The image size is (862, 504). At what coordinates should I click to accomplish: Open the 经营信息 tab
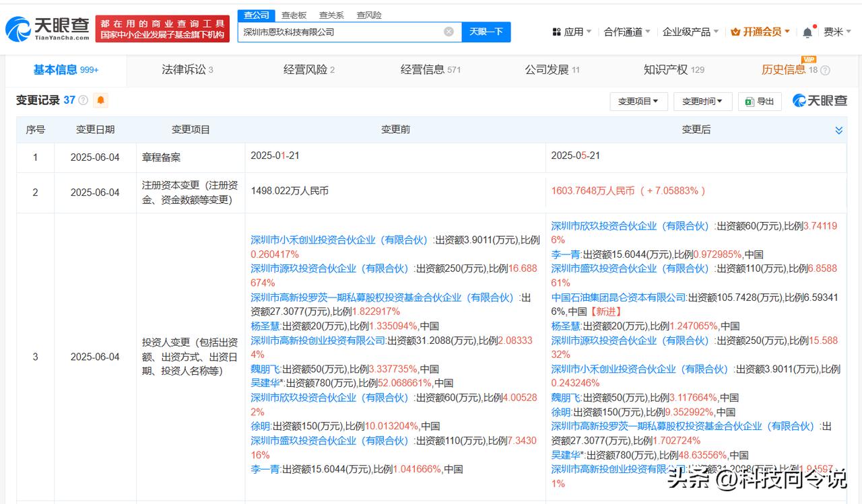tap(430, 69)
